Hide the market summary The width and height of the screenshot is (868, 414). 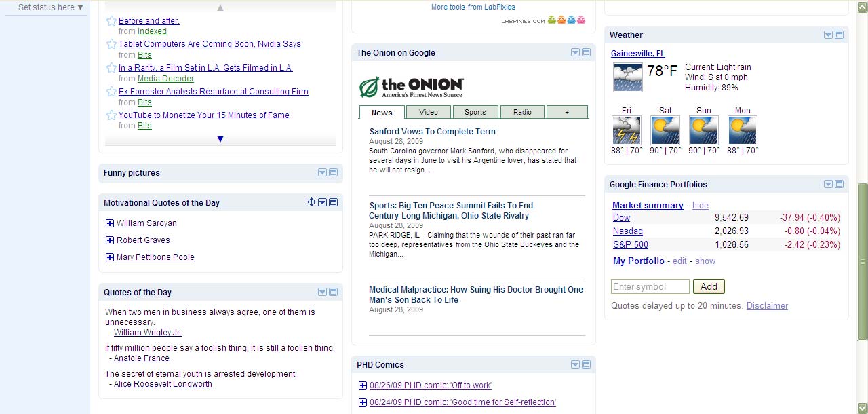701,206
